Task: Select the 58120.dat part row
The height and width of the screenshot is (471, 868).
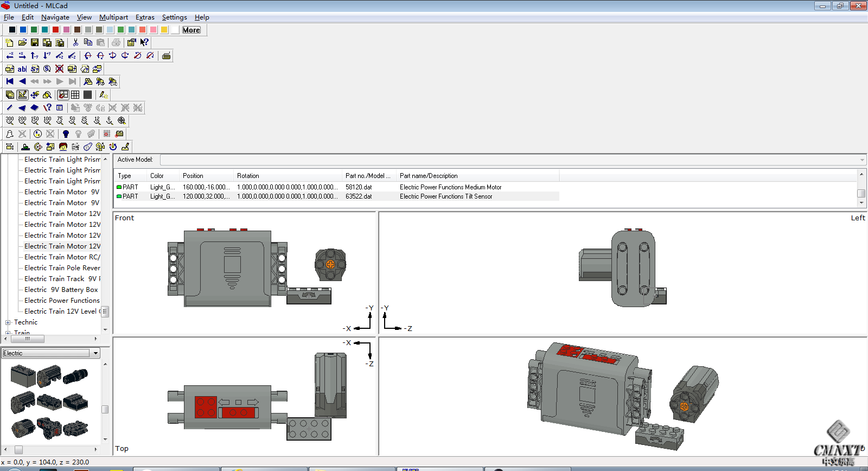Action: point(336,187)
